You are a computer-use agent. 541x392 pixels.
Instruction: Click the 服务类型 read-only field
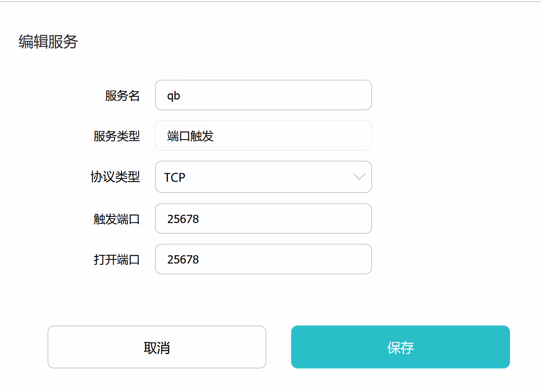click(263, 135)
